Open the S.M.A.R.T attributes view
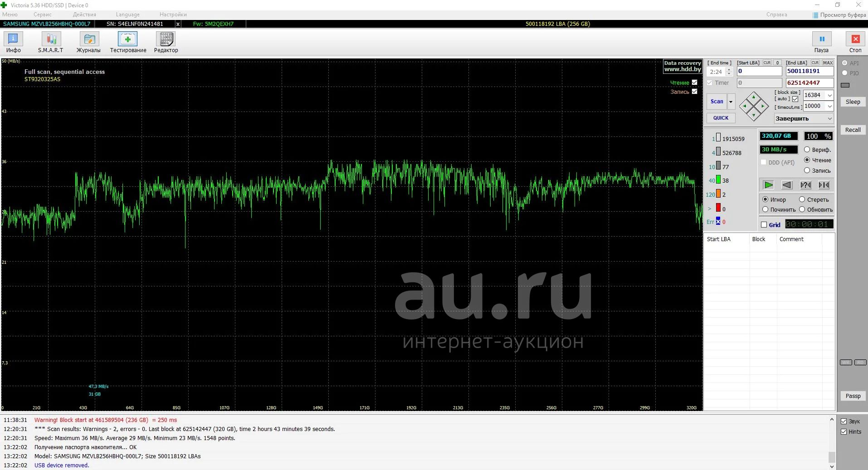868x470 pixels. [51, 43]
